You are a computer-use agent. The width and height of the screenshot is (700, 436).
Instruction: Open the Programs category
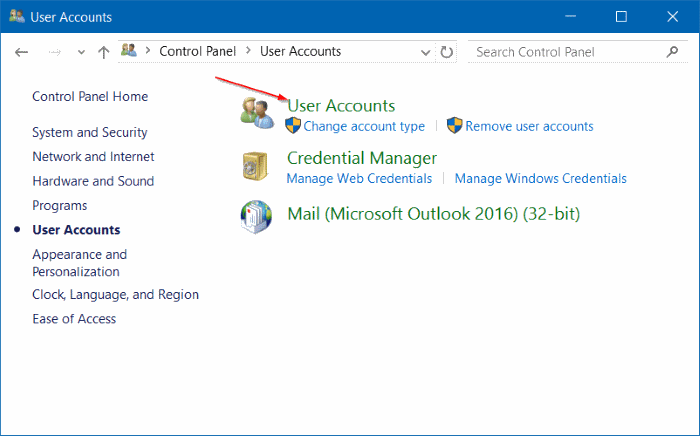coord(60,206)
